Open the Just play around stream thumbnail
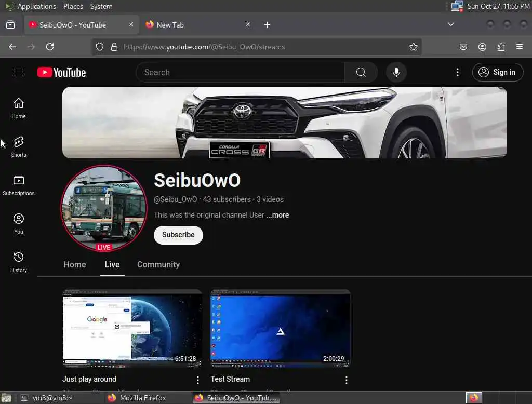The image size is (532, 404). [132, 328]
